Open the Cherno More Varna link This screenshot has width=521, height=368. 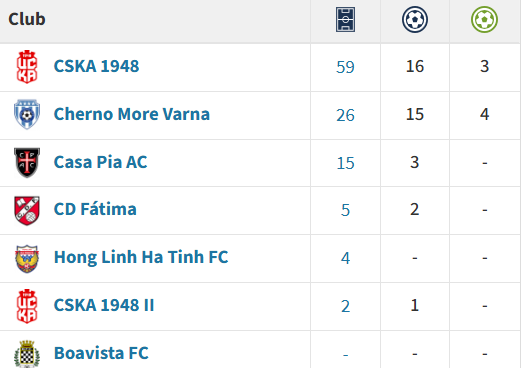132,114
